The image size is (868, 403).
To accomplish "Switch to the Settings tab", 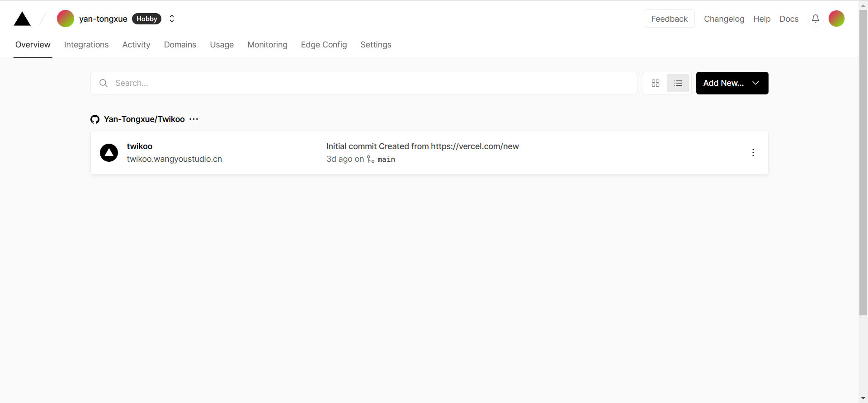I will point(376,45).
